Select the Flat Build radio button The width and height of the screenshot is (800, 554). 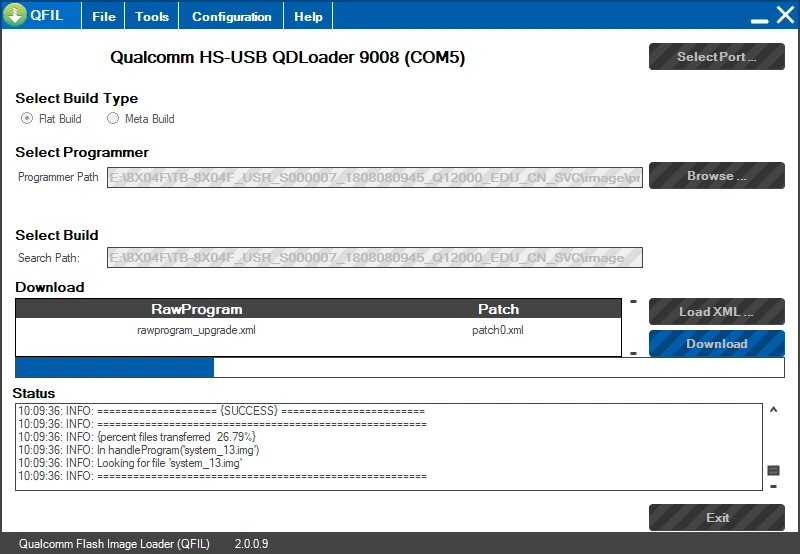coord(27,118)
